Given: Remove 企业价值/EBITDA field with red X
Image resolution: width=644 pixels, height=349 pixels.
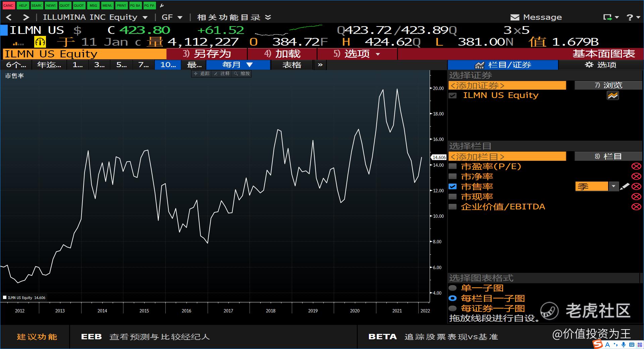Looking at the screenshot, I should [x=636, y=207].
